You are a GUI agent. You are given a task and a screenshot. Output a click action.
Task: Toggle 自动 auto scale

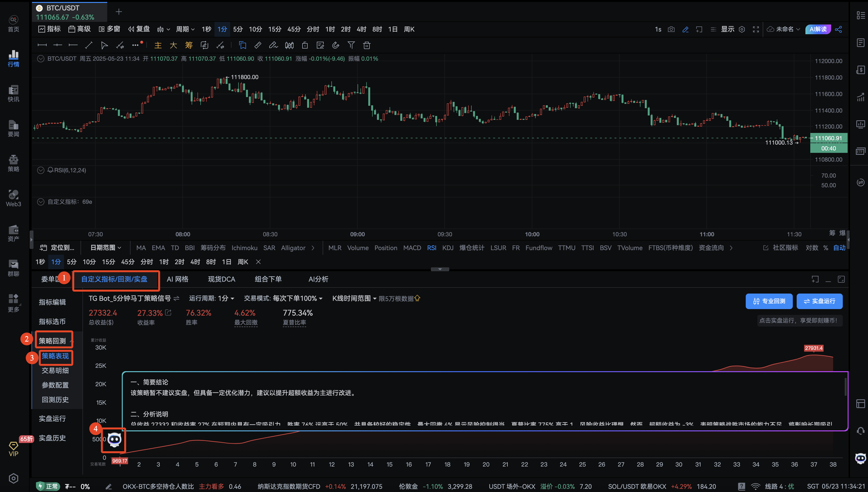[x=839, y=248]
